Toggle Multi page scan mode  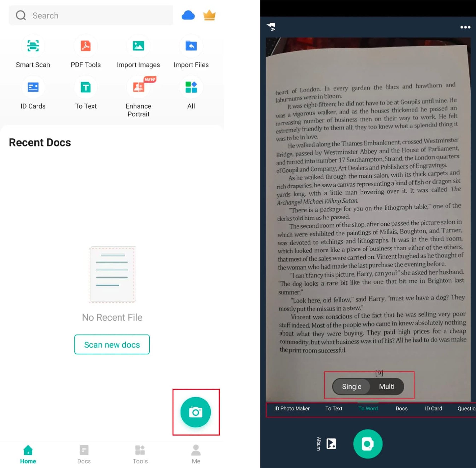click(x=386, y=386)
